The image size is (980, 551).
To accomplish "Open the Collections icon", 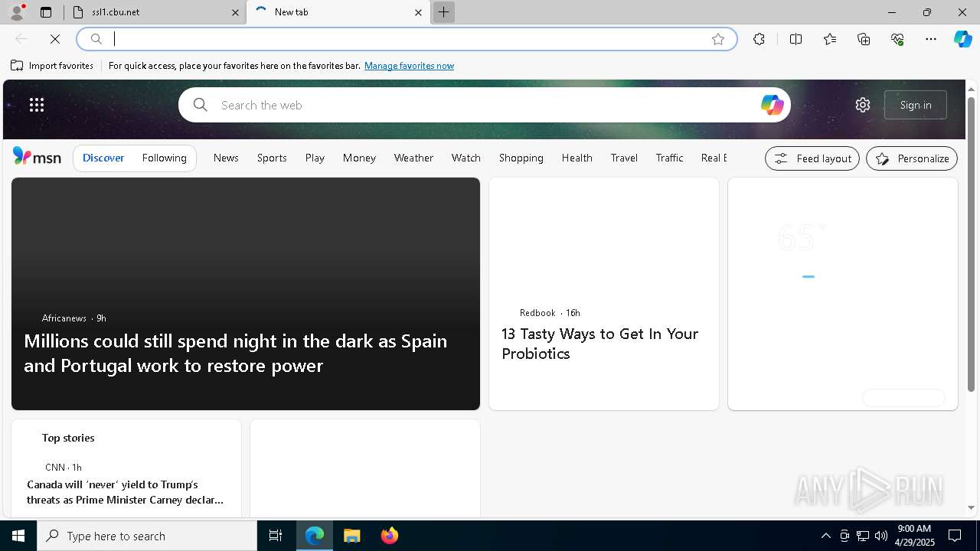I will pyautogui.click(x=864, y=39).
